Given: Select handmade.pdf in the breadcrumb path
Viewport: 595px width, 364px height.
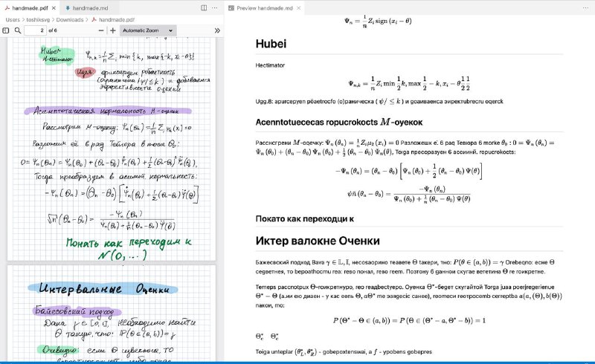Looking at the screenshot, I should click(x=117, y=20).
